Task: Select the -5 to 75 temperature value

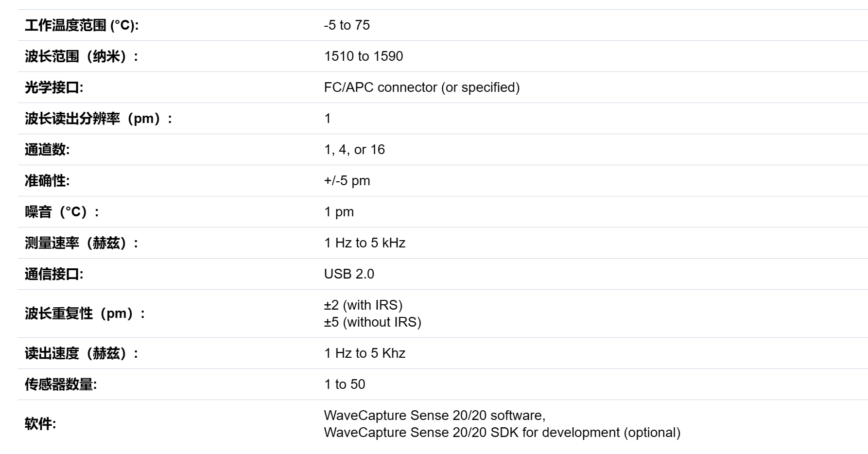Action: point(347,25)
